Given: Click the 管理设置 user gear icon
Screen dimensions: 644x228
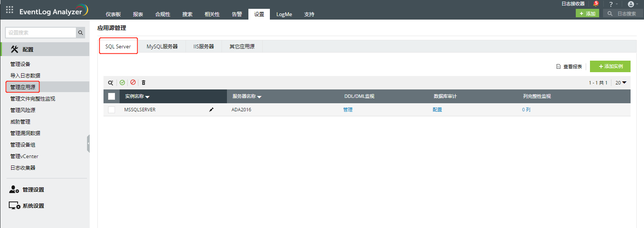Looking at the screenshot, I should point(14,189).
